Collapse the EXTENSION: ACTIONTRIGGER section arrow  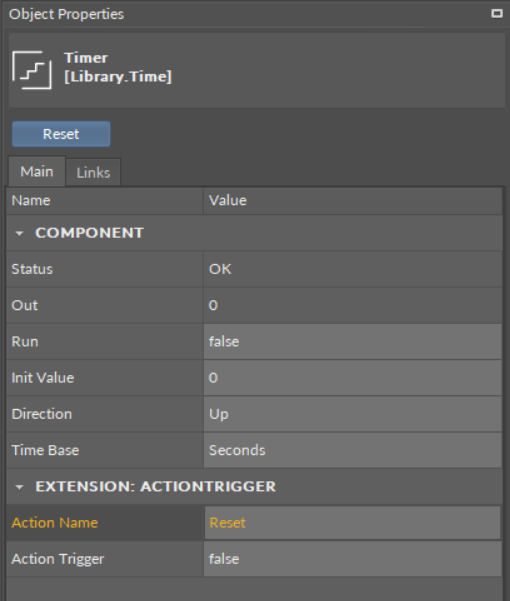click(x=19, y=487)
